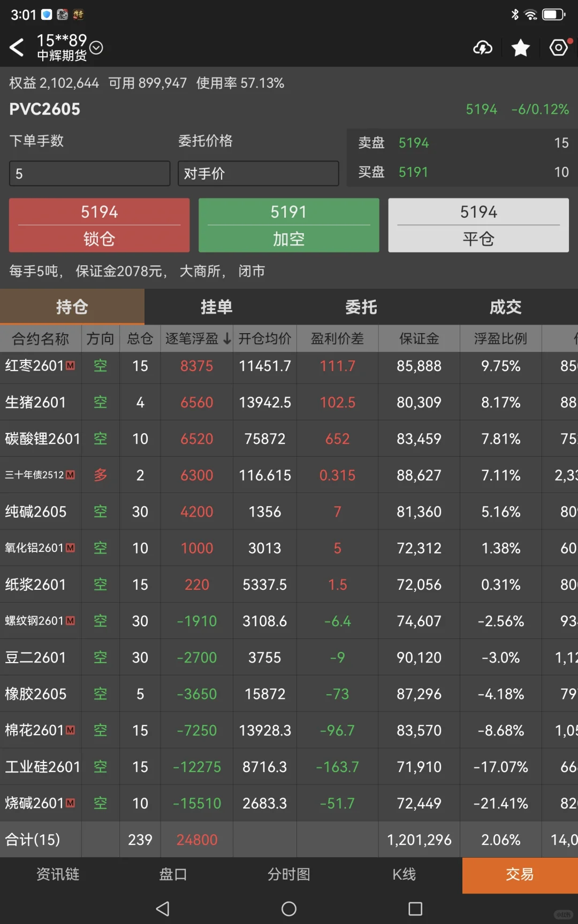Tap the battery icon in status bar

pyautogui.click(x=554, y=14)
